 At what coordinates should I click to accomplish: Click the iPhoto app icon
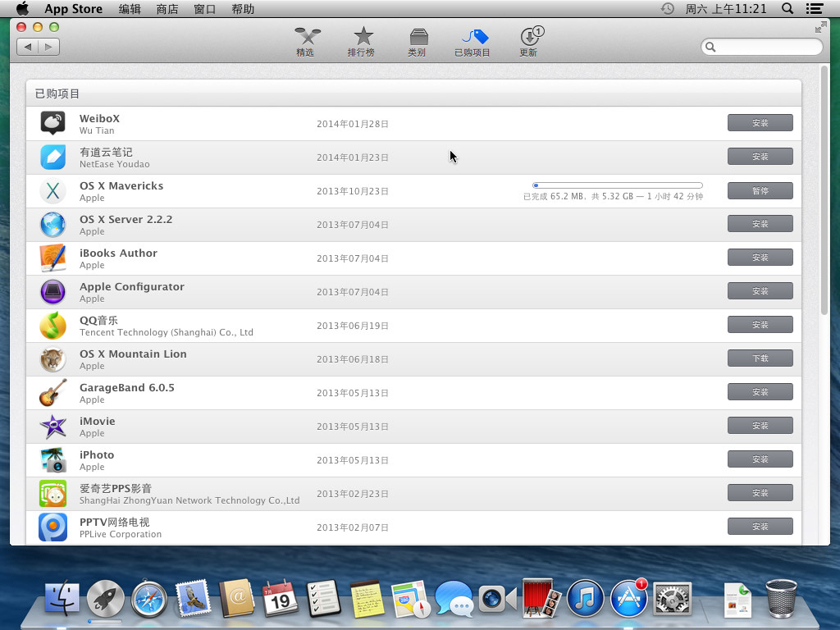click(x=53, y=460)
